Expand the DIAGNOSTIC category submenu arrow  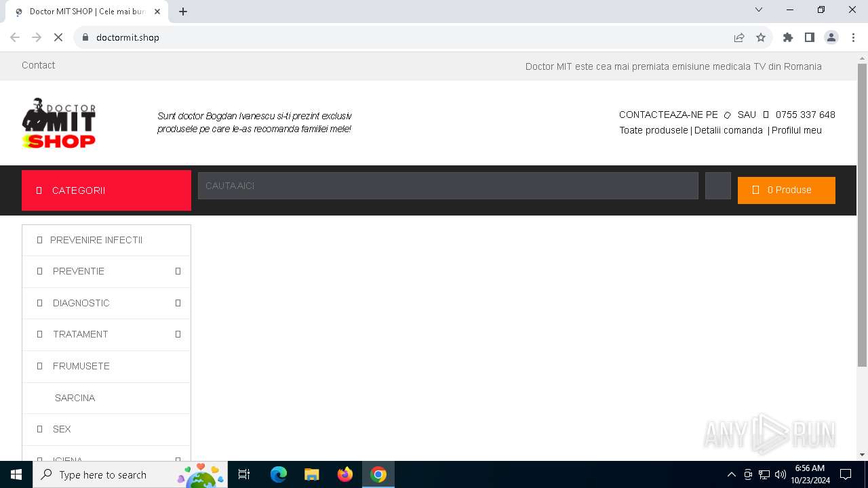point(178,303)
